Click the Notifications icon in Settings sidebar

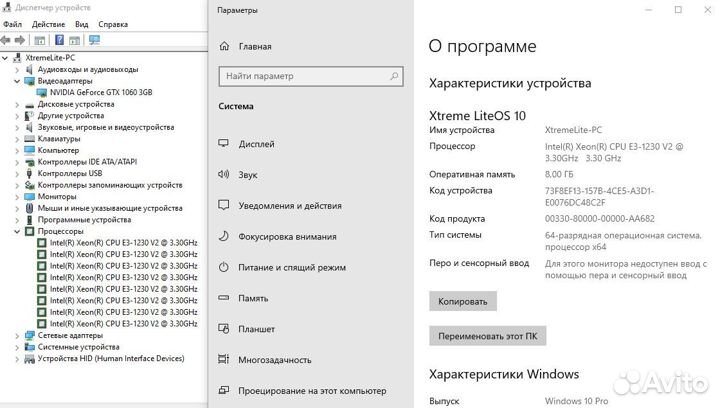click(x=224, y=205)
